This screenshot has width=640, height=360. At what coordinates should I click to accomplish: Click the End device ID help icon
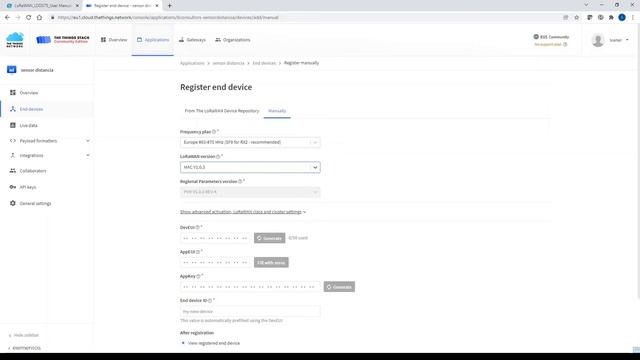[x=210, y=301]
